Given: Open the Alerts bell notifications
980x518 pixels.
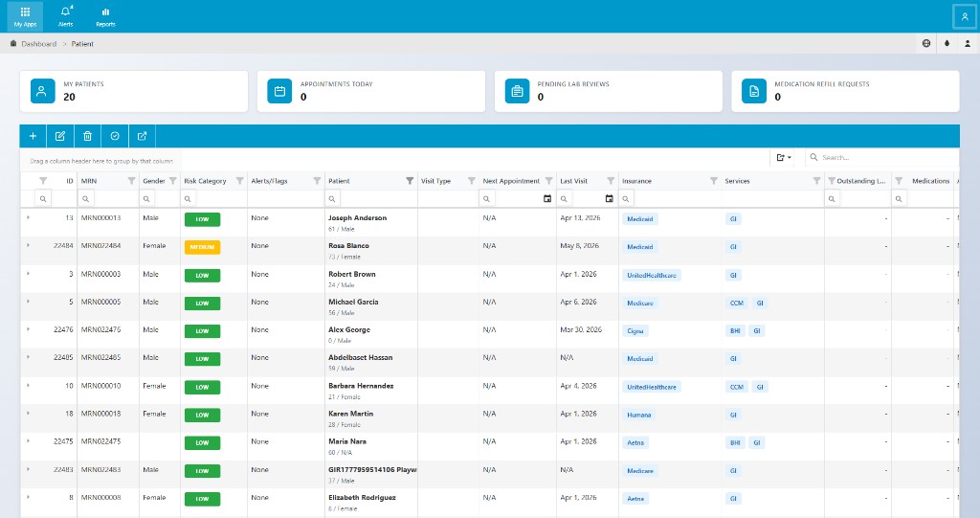Looking at the screenshot, I should [x=66, y=16].
